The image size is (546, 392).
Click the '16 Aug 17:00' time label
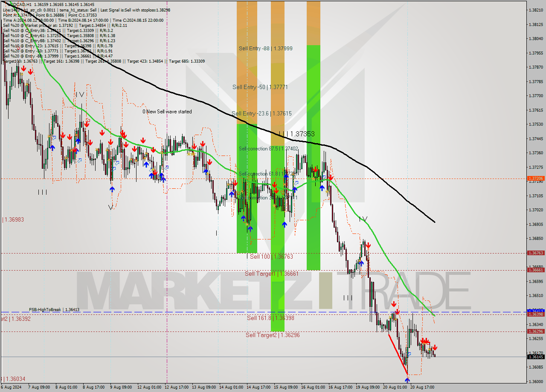(x=340, y=387)
